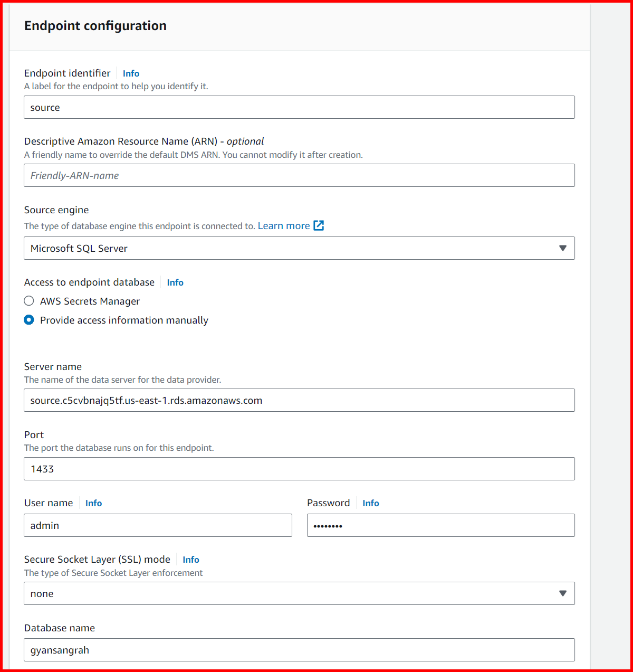The width and height of the screenshot is (633, 672).
Task: Open Info beside Secure Socket Layer mode
Action: 190,559
